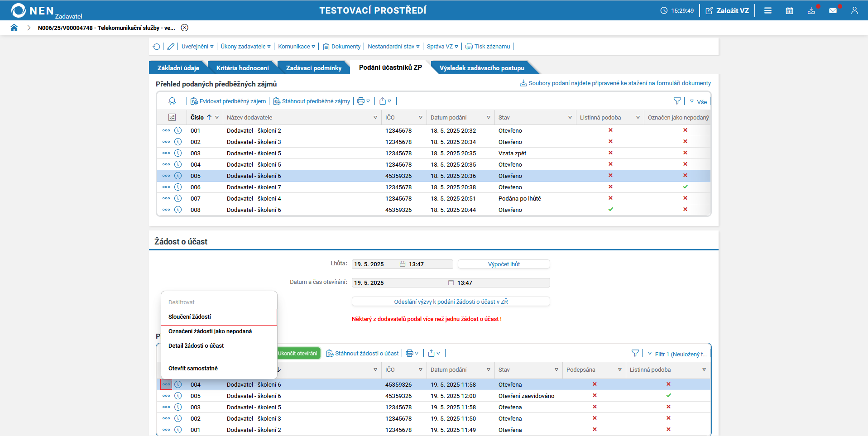
Task: Click Dešifrovat menu entry
Action: point(219,302)
